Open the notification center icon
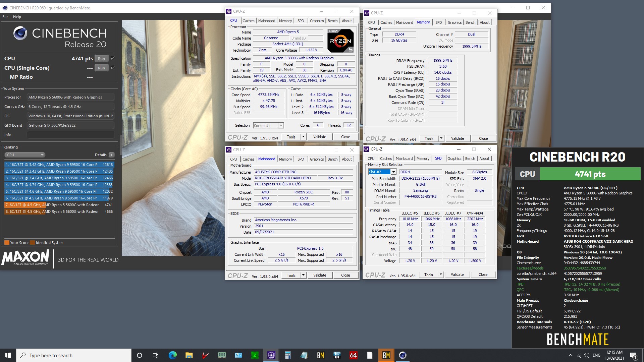Screen dimensions: 644x362 [633, 355]
